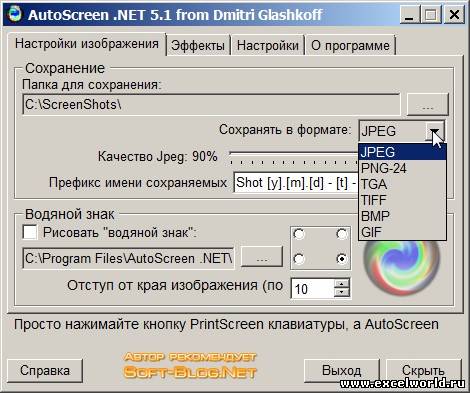
Task: Select top-left watermark position radio button
Action: coord(299,234)
